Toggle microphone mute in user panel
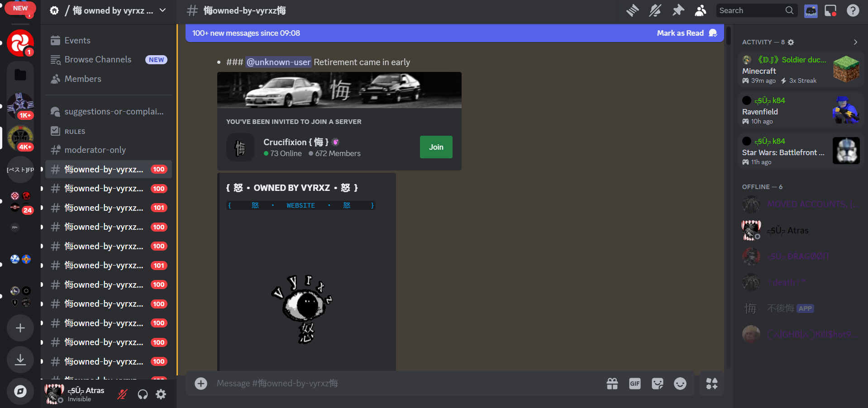 click(x=122, y=394)
